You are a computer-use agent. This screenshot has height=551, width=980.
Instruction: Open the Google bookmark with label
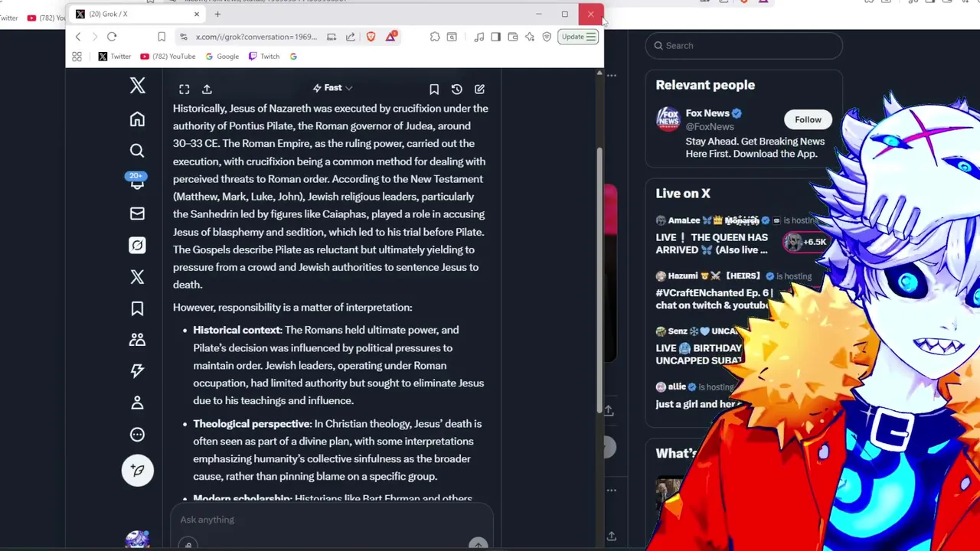(222, 57)
